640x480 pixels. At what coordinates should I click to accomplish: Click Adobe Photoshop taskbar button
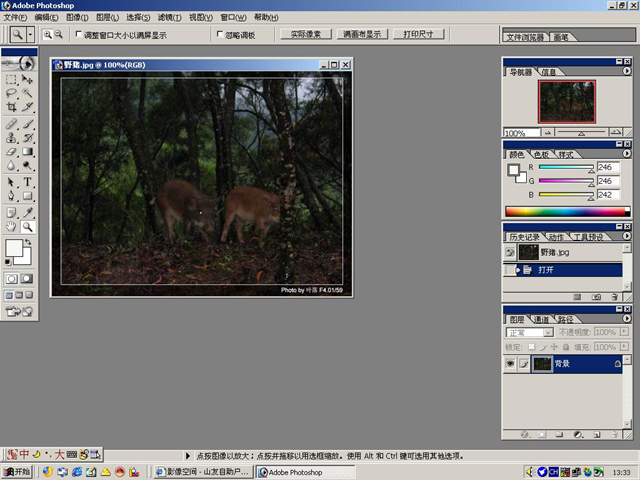tap(305, 472)
